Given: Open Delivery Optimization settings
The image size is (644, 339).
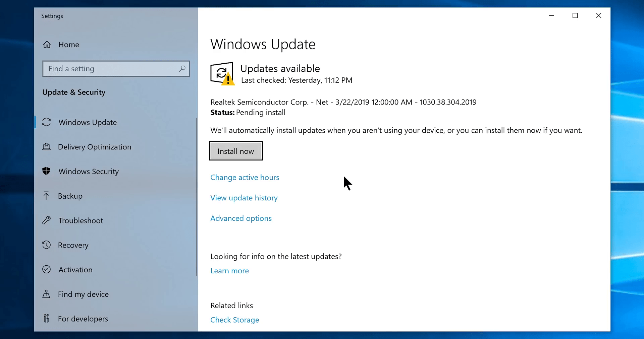Looking at the screenshot, I should (116, 147).
